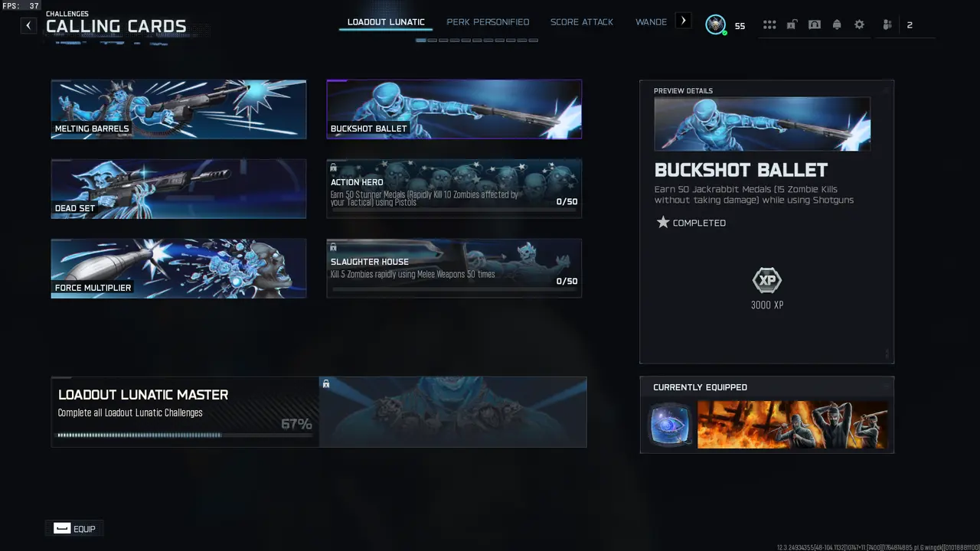Select the Buckshot Ballet calling card
Screen dimensions: 980x551
click(x=454, y=109)
